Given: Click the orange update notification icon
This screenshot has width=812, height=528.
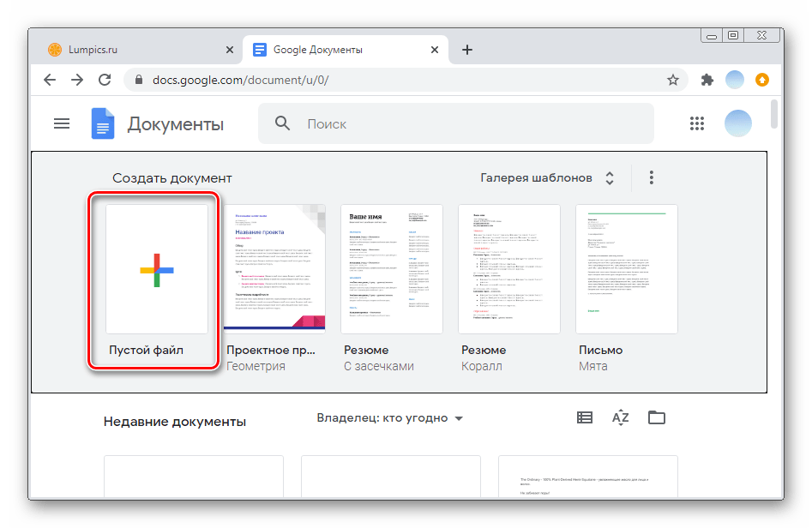Looking at the screenshot, I should point(761,80).
